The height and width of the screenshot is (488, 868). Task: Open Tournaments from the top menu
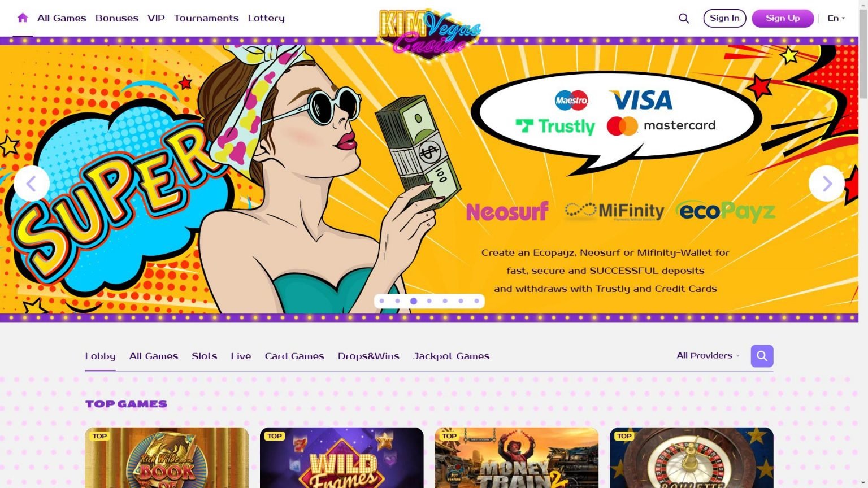pyautogui.click(x=206, y=18)
